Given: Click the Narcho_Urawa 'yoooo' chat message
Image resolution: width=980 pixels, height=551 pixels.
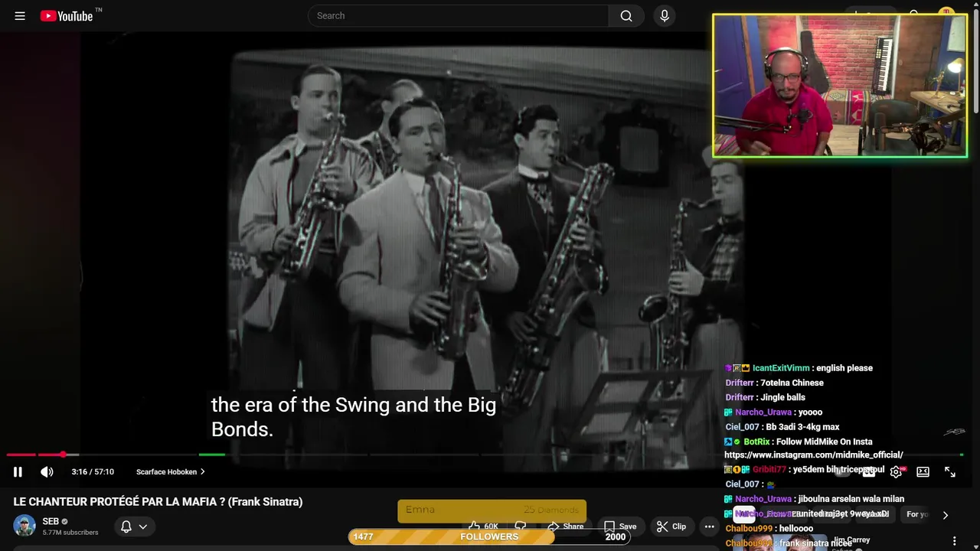Looking at the screenshot, I should [x=773, y=412].
